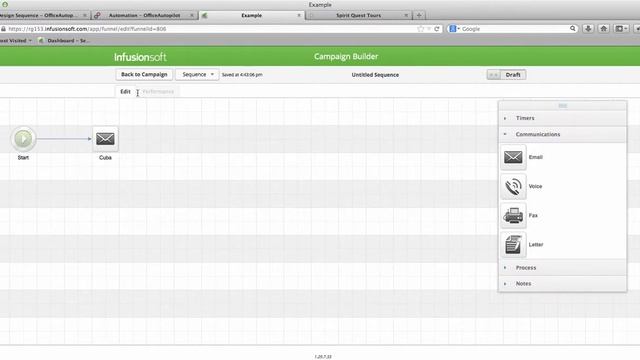This screenshot has width=640, height=360.
Task: Click the Infusionsoft logo
Action: coord(140,57)
